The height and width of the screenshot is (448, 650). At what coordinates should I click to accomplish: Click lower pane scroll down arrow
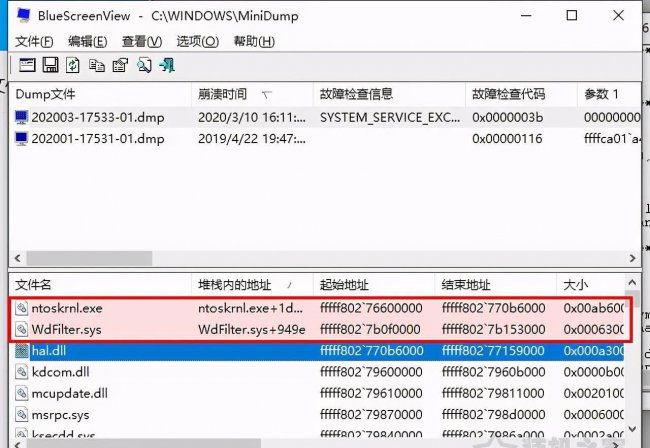632,429
